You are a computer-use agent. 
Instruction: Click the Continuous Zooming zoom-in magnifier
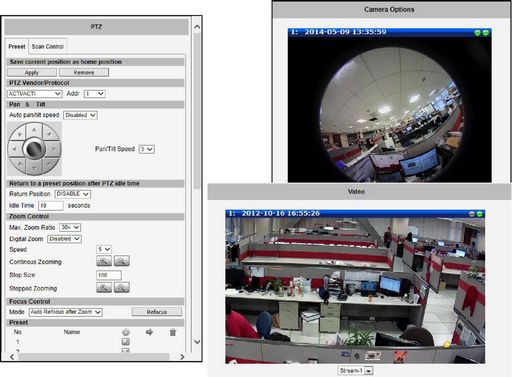pos(104,261)
